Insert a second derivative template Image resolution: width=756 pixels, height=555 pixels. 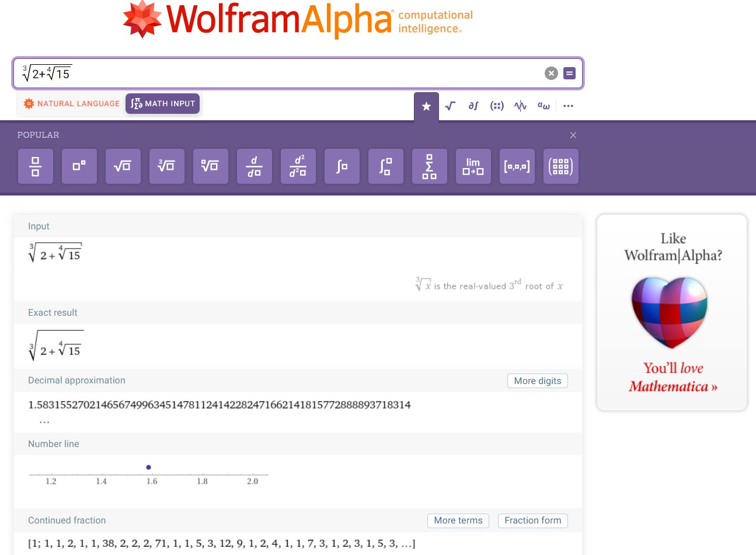tap(298, 166)
